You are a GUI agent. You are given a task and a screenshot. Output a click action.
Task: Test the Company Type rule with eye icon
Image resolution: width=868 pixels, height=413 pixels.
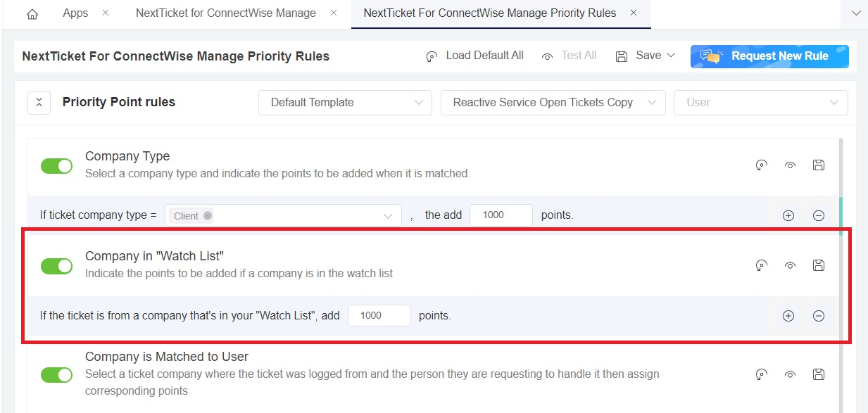click(x=790, y=165)
